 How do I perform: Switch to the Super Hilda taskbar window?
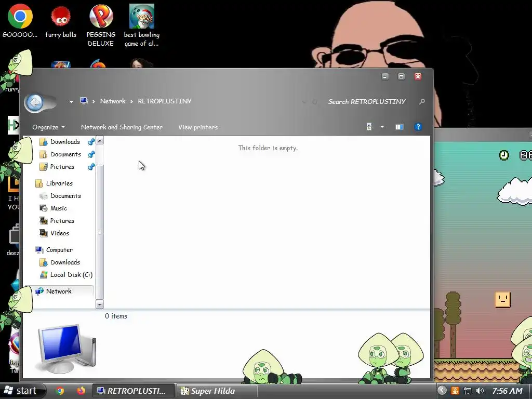click(x=217, y=391)
